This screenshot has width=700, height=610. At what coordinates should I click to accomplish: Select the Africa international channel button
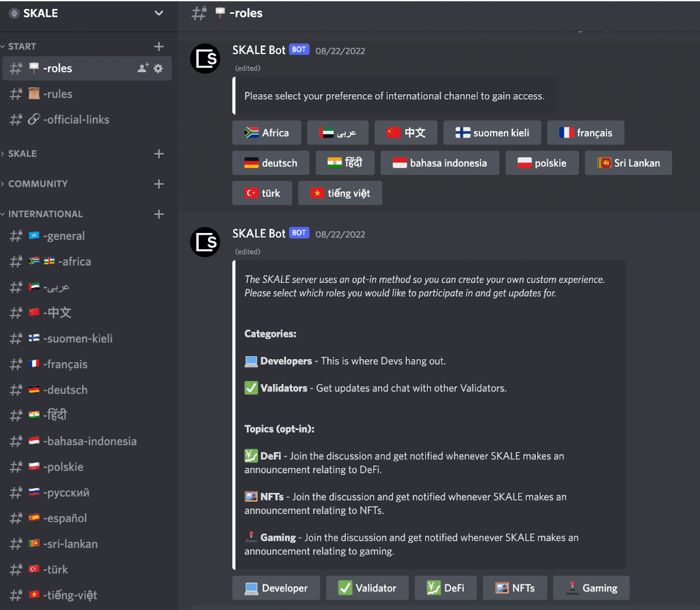[266, 132]
